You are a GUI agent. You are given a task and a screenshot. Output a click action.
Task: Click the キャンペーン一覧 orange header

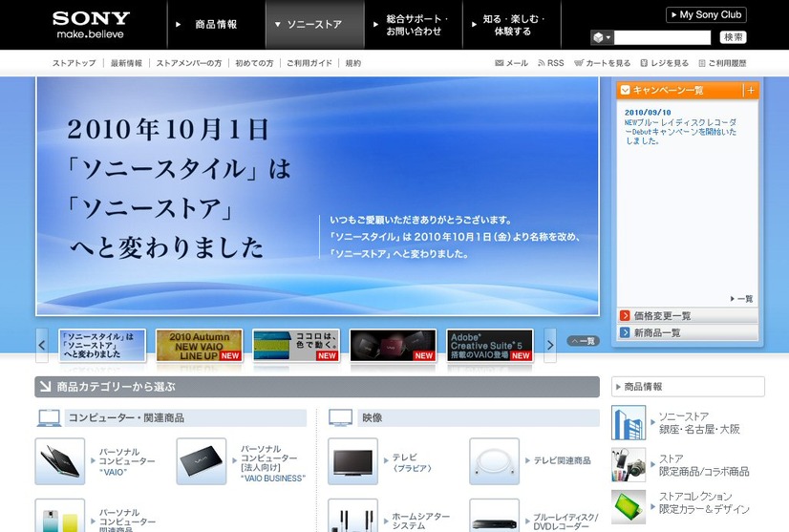point(680,90)
